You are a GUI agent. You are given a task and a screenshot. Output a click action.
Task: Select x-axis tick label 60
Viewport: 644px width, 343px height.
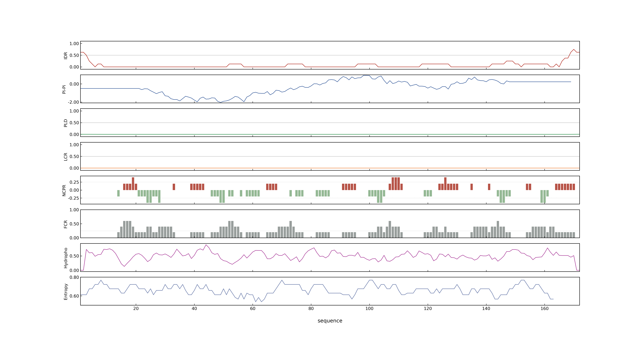tap(253, 309)
